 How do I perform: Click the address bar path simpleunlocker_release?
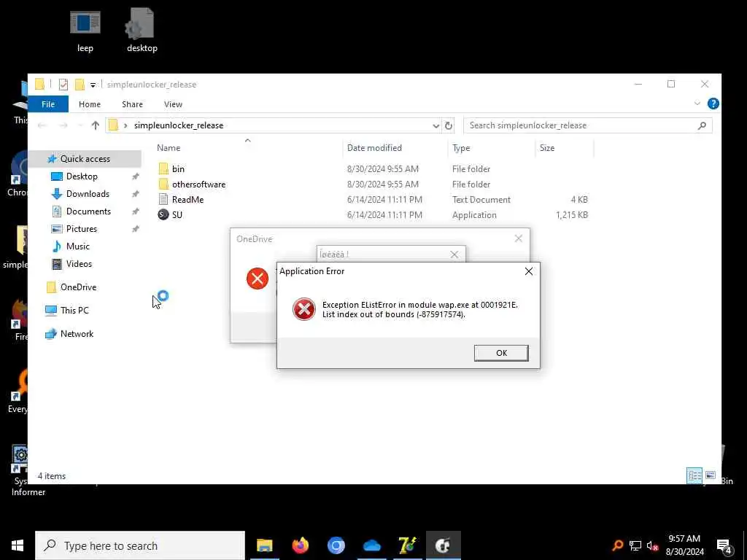179,125
